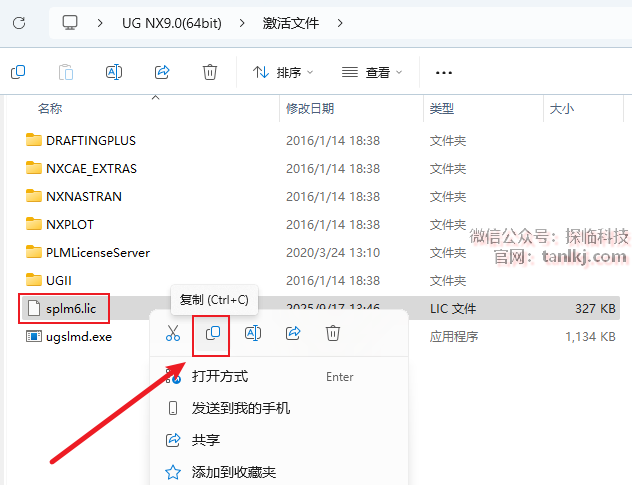Viewport: 632px width, 485px height.
Task: Open the 排序 sort dropdown
Action: point(283,73)
